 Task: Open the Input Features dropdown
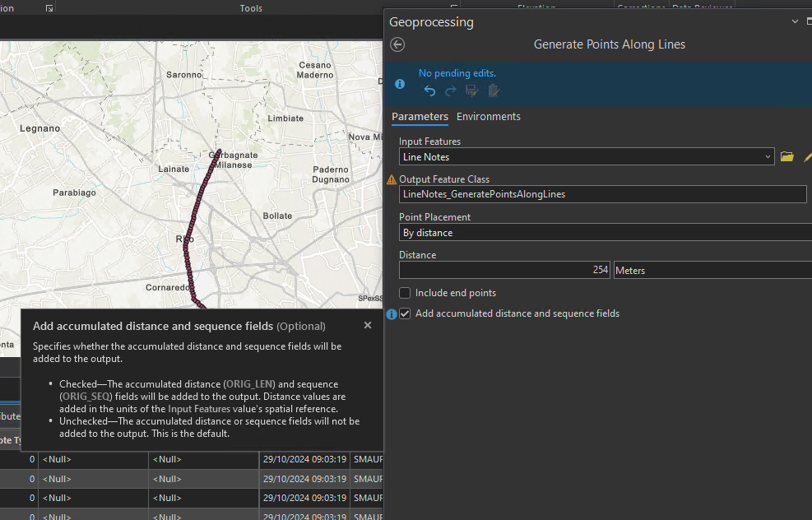[768, 156]
